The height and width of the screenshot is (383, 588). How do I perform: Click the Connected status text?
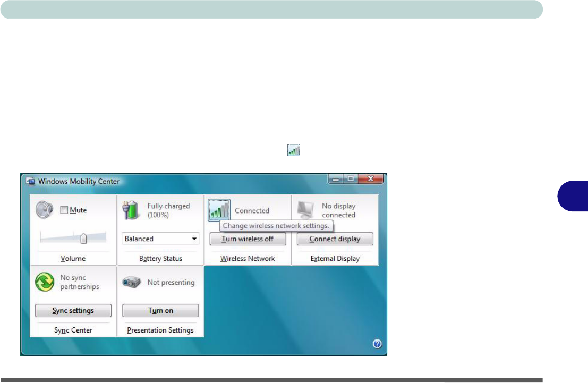tap(252, 211)
